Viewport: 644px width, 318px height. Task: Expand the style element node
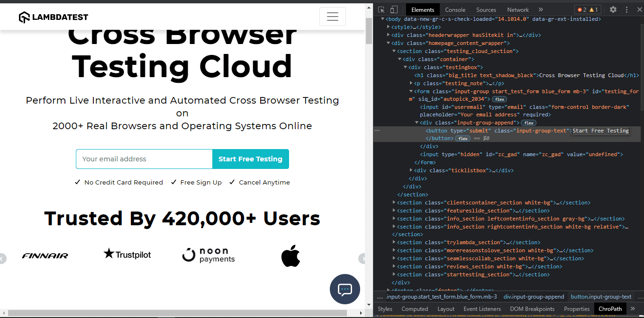point(389,27)
